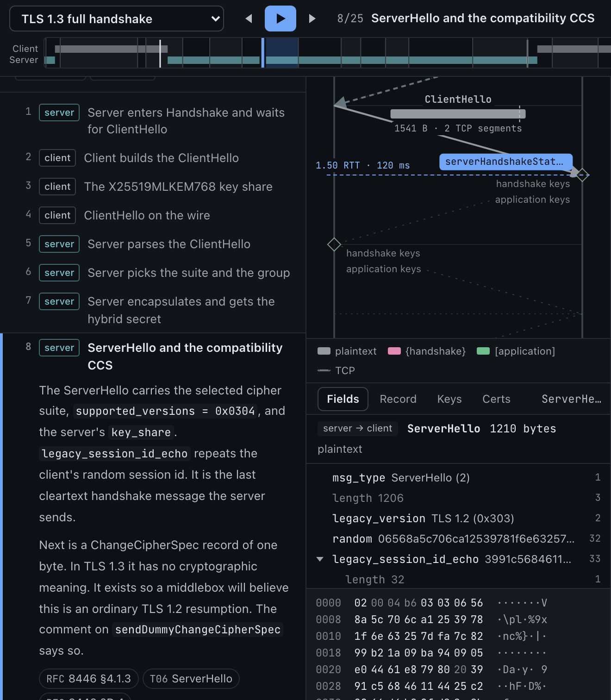Image resolution: width=611 pixels, height=700 pixels.
Task: Select the legacy_version TLS 1.2 field
Action: click(x=458, y=519)
